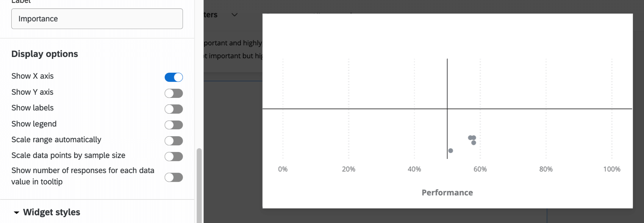Enable response count in tooltip
644x223 pixels.
click(174, 177)
